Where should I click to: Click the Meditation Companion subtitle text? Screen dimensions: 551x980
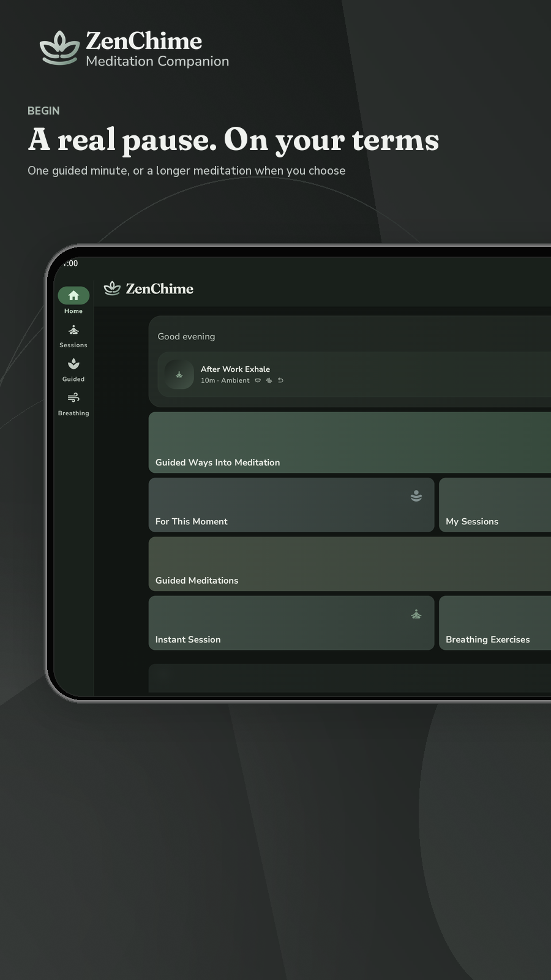tap(157, 61)
